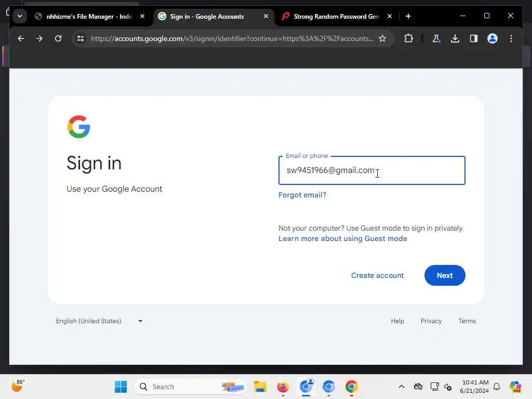Click the Forgot email? link

point(302,195)
